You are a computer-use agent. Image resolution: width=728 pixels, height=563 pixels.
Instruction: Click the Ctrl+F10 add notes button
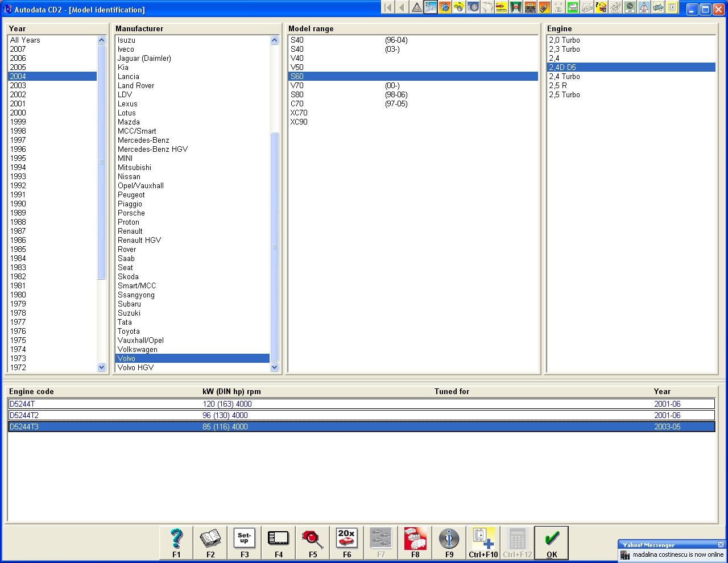pos(483,543)
